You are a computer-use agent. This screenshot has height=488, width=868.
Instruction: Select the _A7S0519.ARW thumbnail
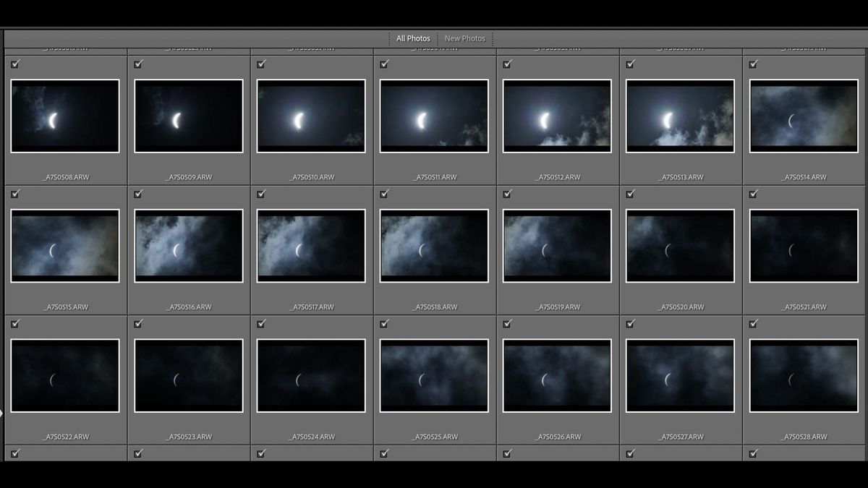coord(556,246)
